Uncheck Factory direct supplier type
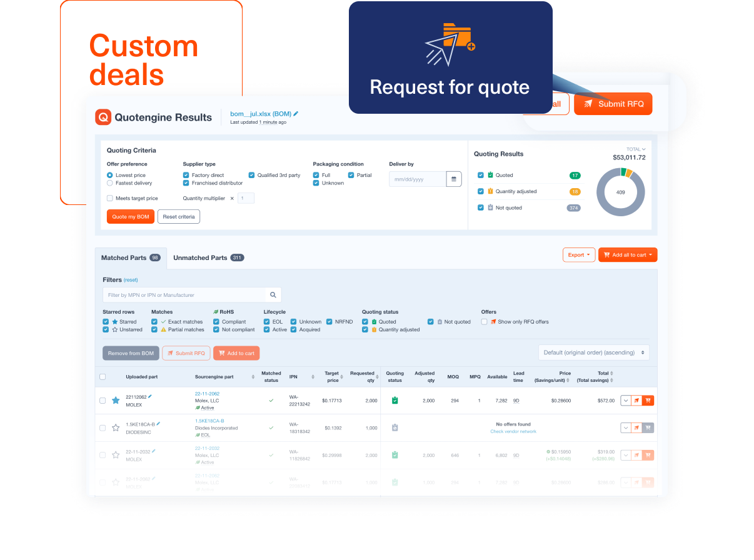The height and width of the screenshot is (560, 754). tap(186, 175)
